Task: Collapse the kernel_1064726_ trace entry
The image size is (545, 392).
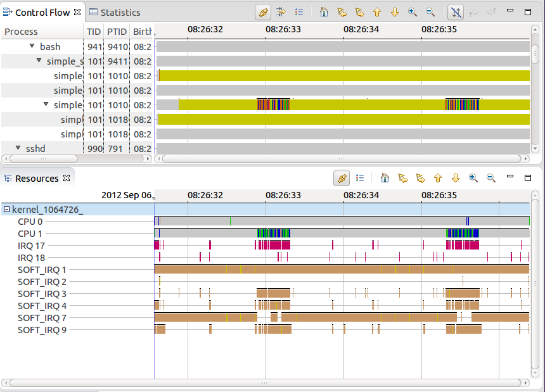Action: click(x=5, y=208)
